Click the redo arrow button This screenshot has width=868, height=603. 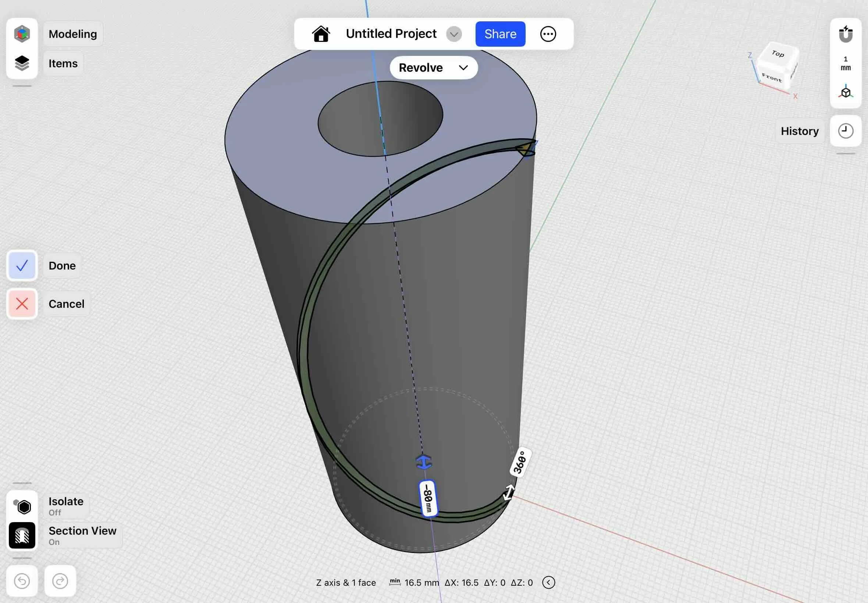click(60, 581)
